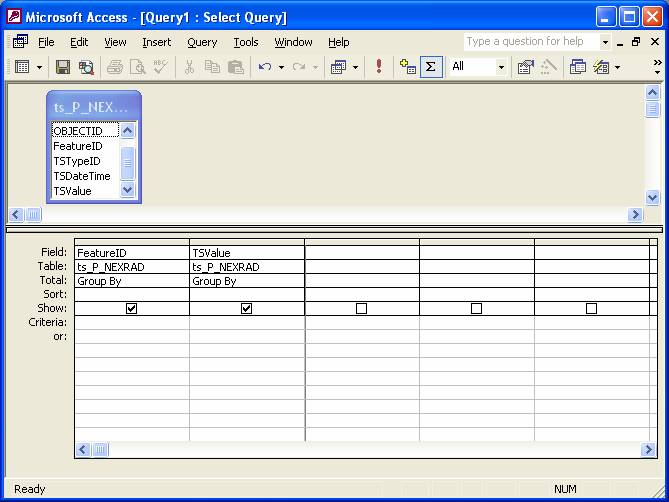Click the Criteria cell for TSValue
Viewport: 669px width, 502px height.
click(x=247, y=322)
